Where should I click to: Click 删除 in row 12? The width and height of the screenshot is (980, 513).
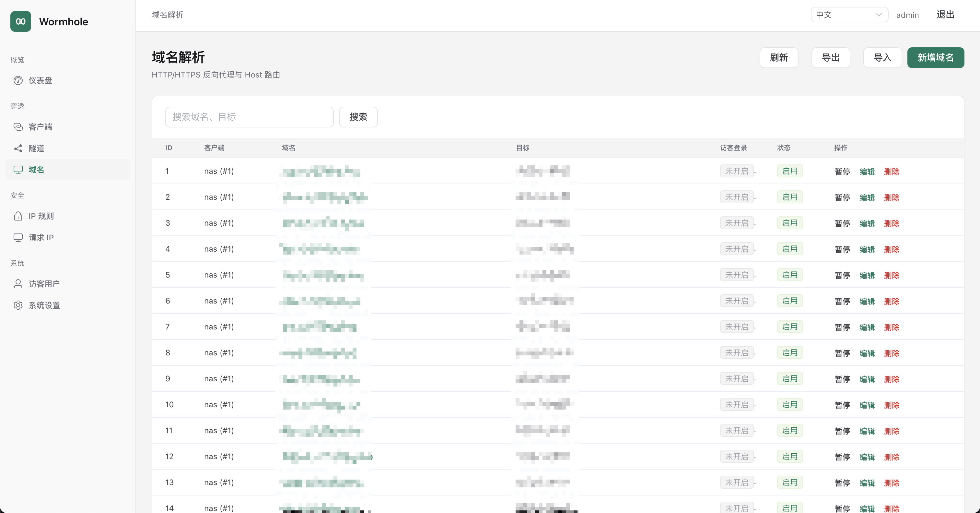(892, 457)
